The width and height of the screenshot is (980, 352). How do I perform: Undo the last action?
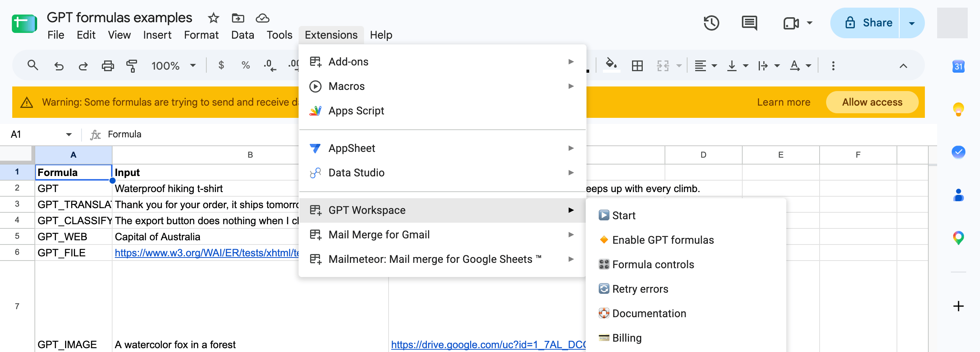tap(59, 66)
